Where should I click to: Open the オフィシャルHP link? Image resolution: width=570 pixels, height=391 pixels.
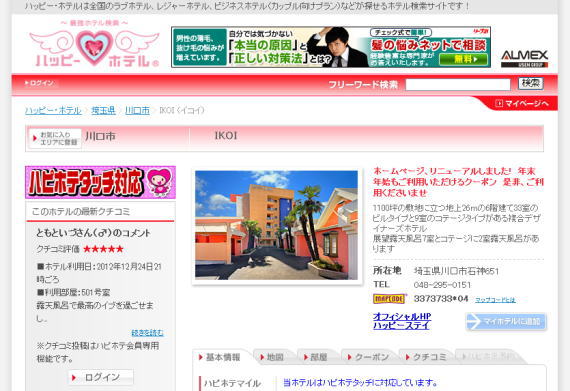click(402, 317)
